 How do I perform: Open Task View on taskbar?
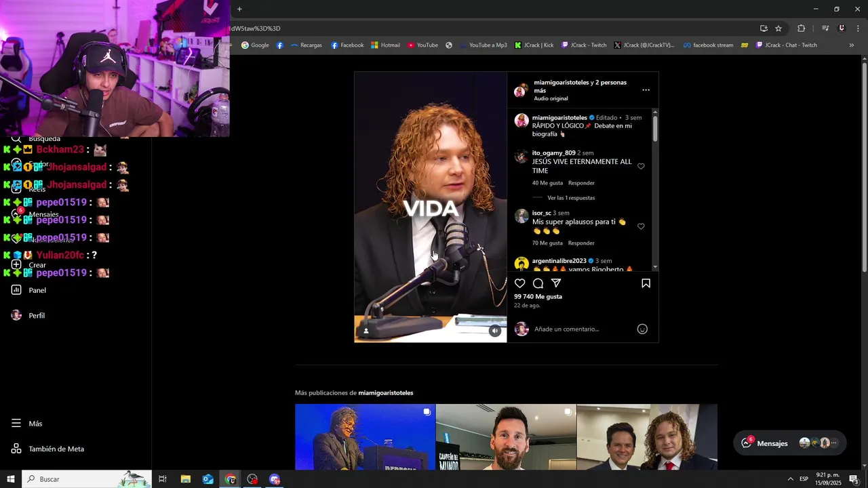click(163, 479)
